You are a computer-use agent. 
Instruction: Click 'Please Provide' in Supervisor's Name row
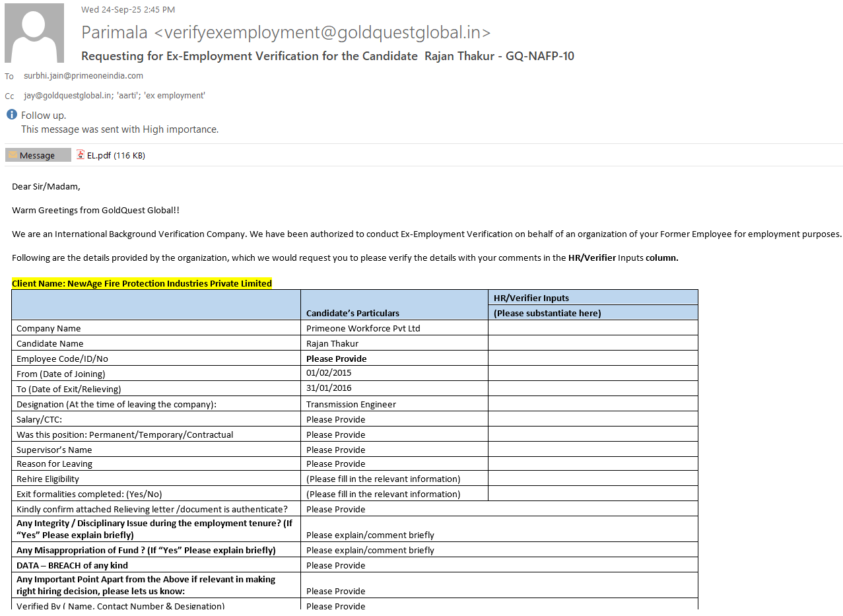coord(336,450)
